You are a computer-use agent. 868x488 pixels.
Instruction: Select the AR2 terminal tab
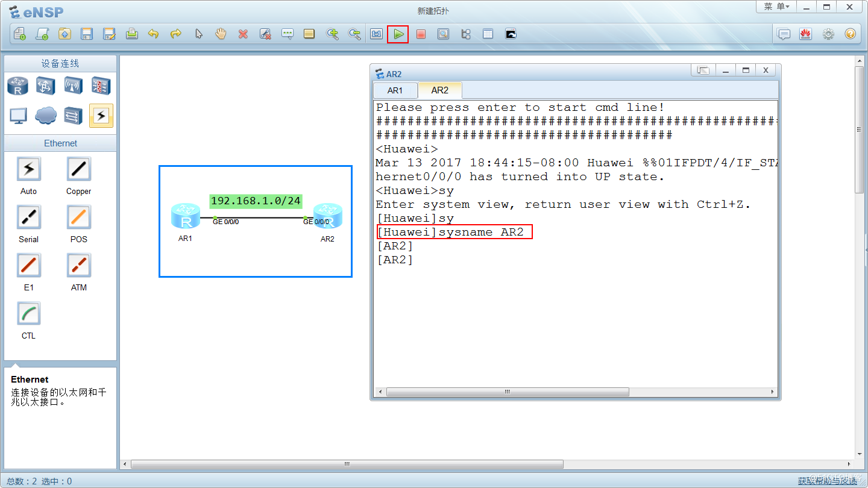pyautogui.click(x=440, y=90)
